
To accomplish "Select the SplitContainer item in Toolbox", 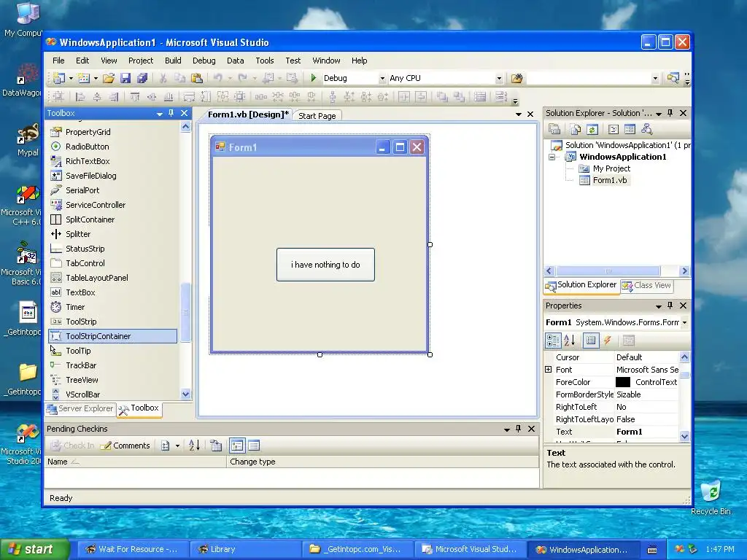I will coord(90,219).
